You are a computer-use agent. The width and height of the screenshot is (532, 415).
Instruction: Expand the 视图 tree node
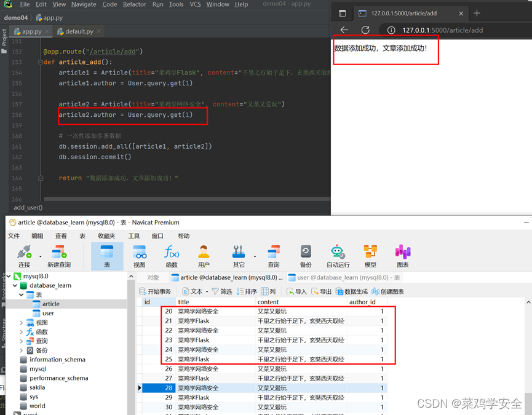click(x=21, y=322)
